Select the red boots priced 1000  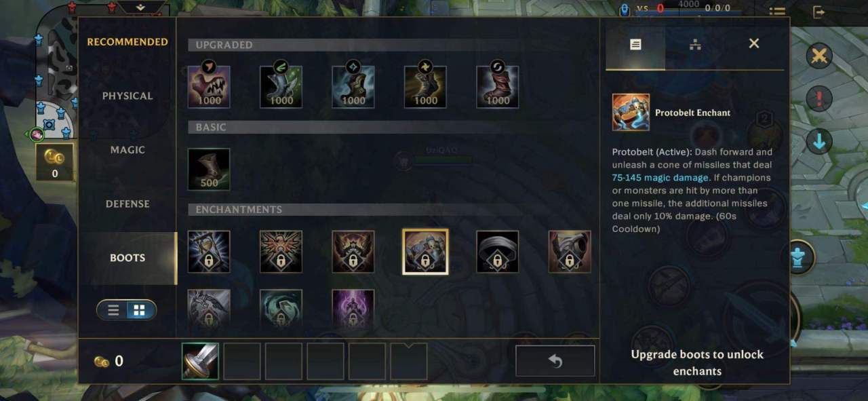(x=498, y=87)
